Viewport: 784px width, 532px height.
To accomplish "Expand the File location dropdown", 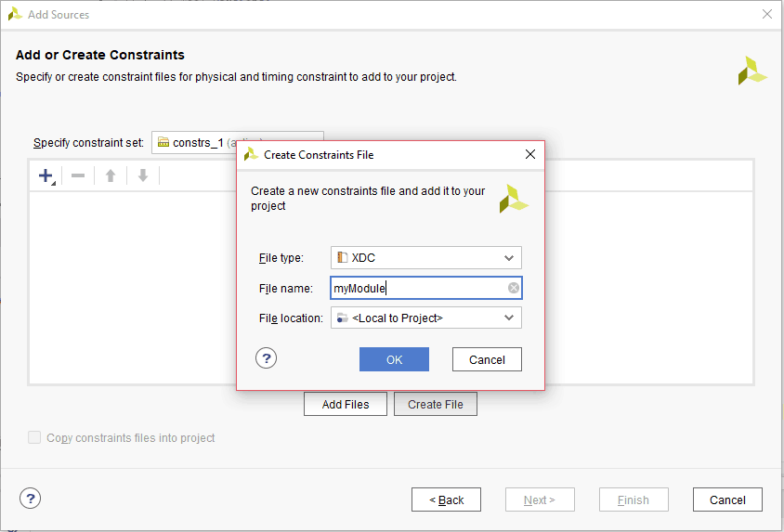I will [x=508, y=318].
